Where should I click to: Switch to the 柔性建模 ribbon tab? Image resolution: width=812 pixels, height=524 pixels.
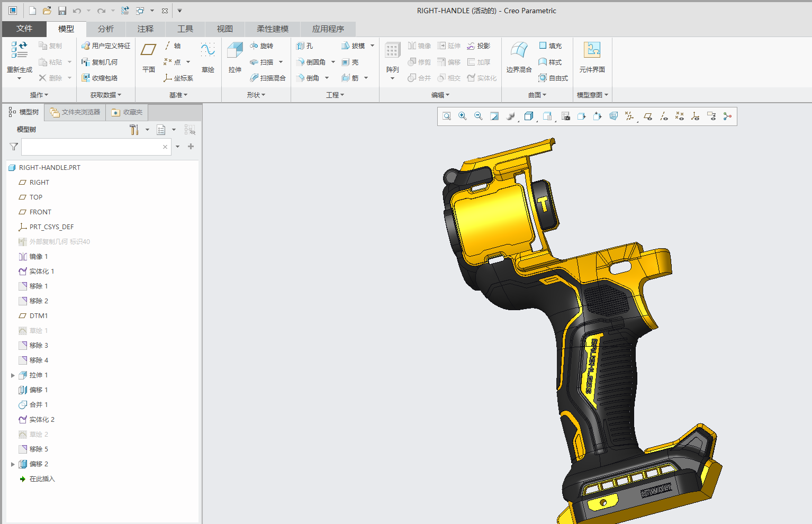(x=272, y=29)
